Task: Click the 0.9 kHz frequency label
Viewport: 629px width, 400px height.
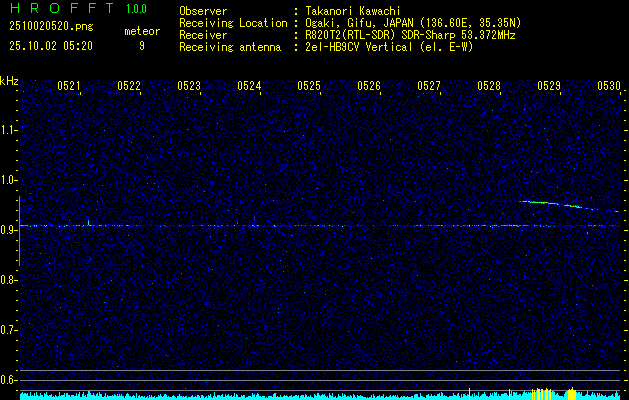Action: point(8,230)
